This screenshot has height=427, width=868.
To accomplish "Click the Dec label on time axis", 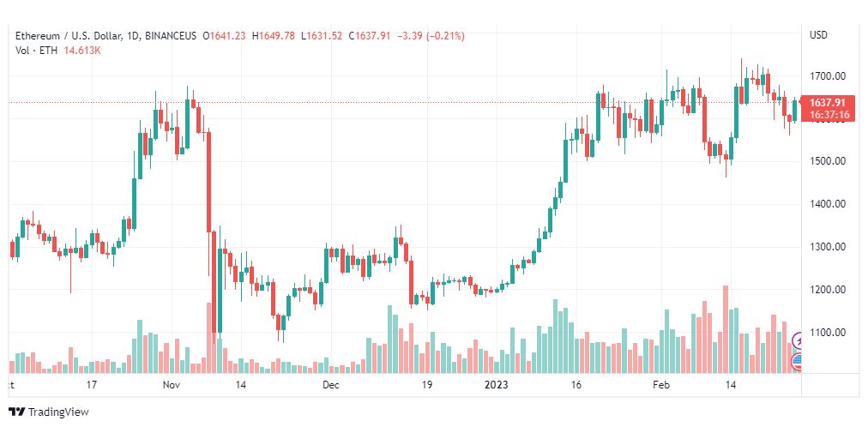I will click(x=332, y=386).
